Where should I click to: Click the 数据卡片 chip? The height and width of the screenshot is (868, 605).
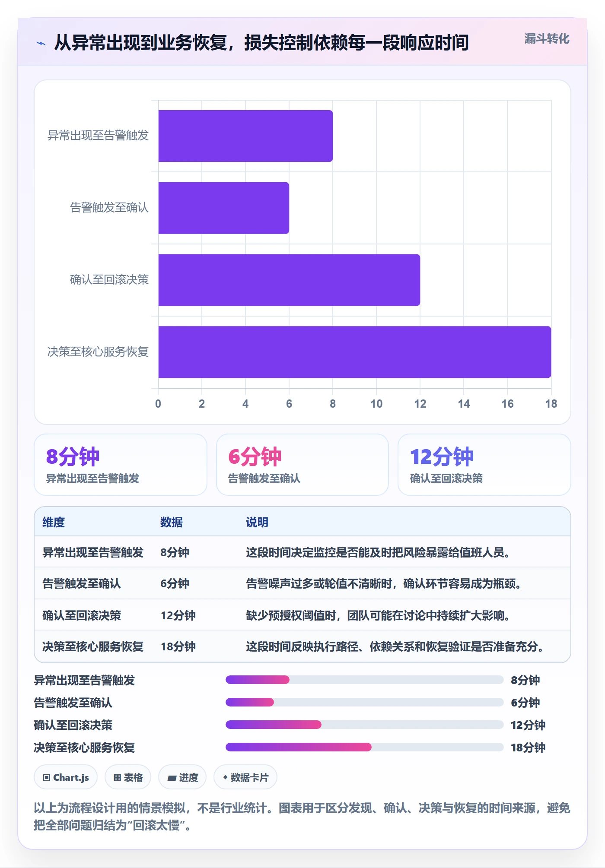point(245,777)
